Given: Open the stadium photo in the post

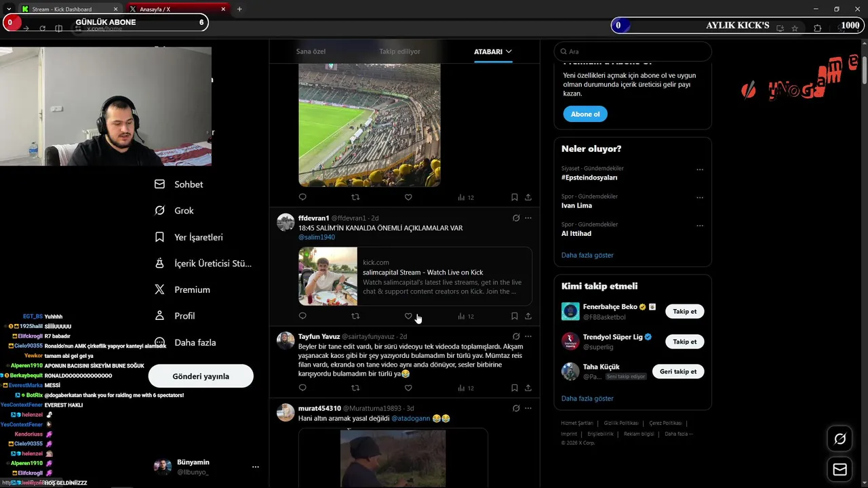Looking at the screenshot, I should pos(370,125).
